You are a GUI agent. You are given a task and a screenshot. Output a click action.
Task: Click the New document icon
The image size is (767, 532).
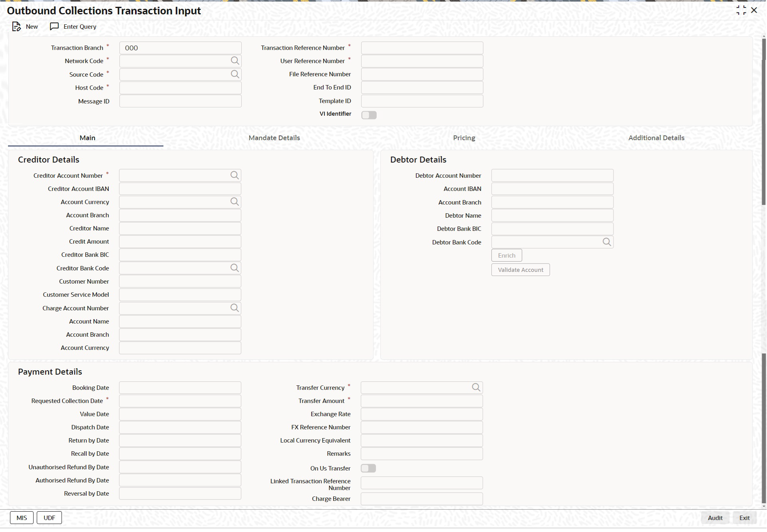(x=16, y=27)
